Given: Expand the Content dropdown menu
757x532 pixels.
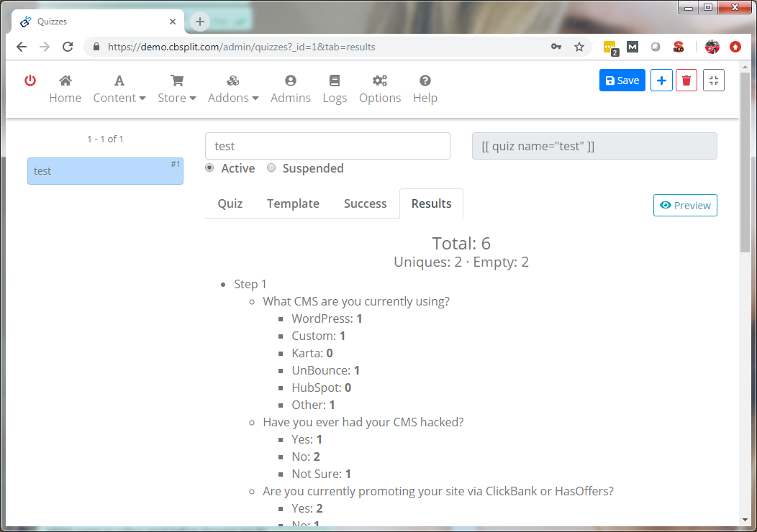Looking at the screenshot, I should pyautogui.click(x=119, y=89).
